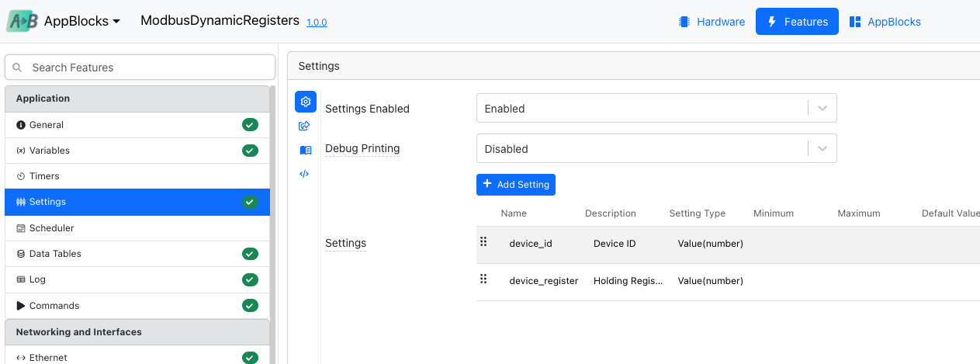Click the Setting Type column header
This screenshot has width=980, height=364.
click(x=698, y=213)
